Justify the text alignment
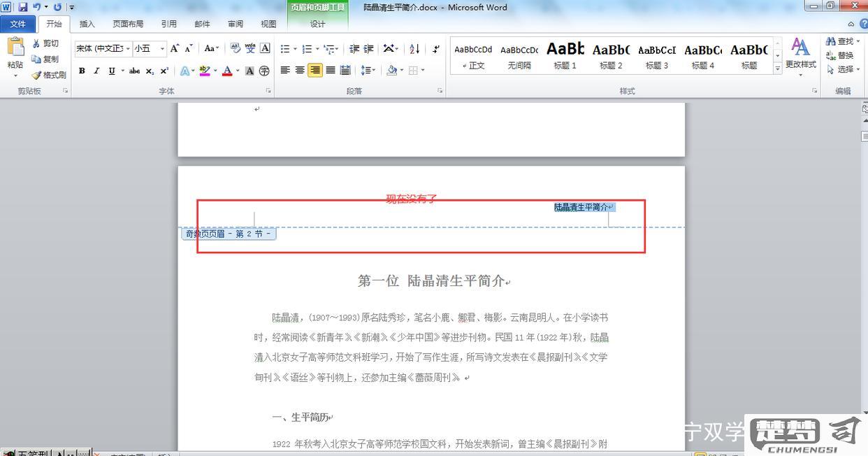868x456 pixels. coord(330,70)
